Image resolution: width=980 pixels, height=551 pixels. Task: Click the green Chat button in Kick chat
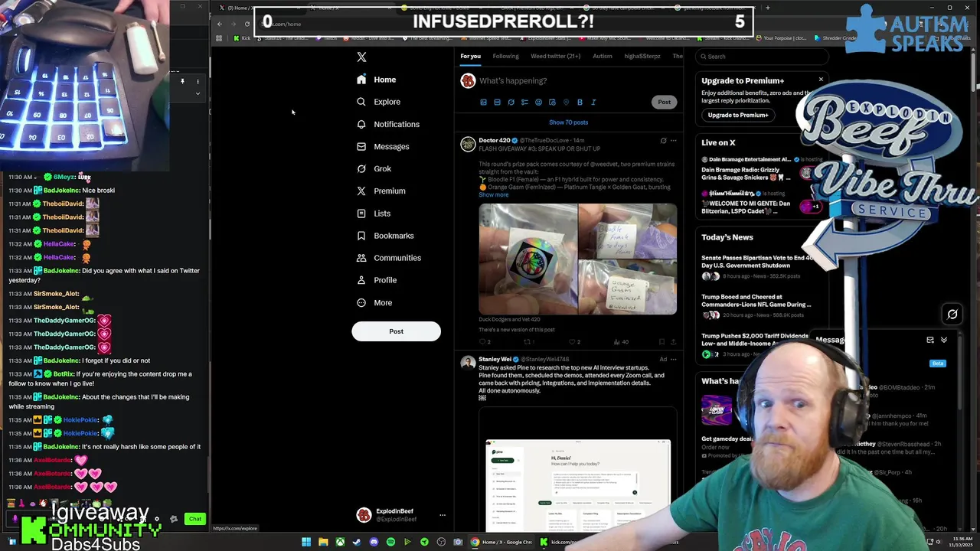click(x=195, y=519)
